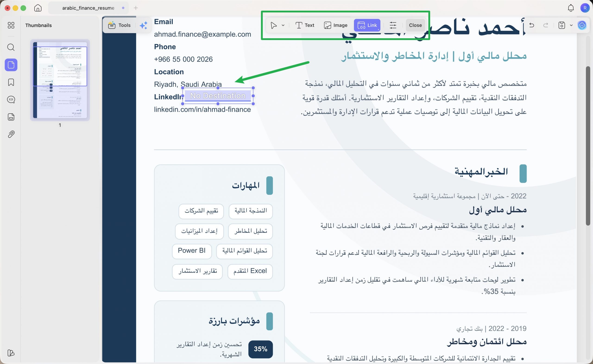Click the Thumbnails panel title
593x364 pixels.
click(38, 25)
